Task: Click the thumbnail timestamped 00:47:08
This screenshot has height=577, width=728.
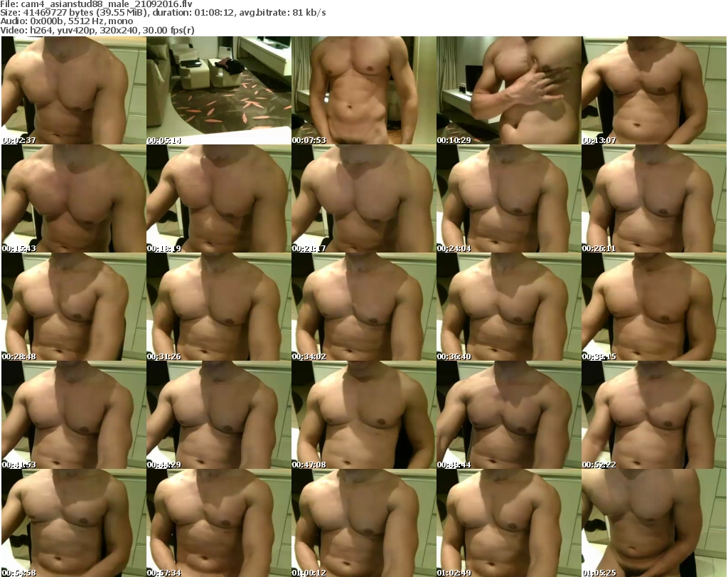Action: tap(364, 415)
